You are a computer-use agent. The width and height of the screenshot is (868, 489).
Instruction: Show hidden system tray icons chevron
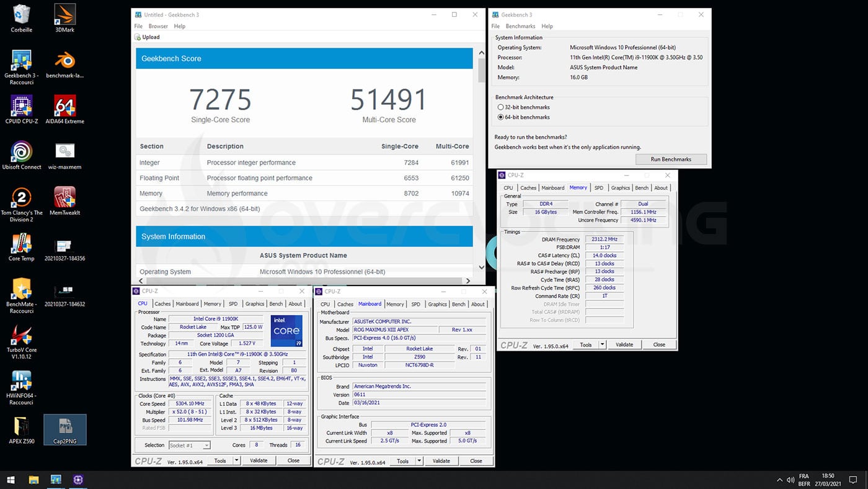click(x=779, y=480)
